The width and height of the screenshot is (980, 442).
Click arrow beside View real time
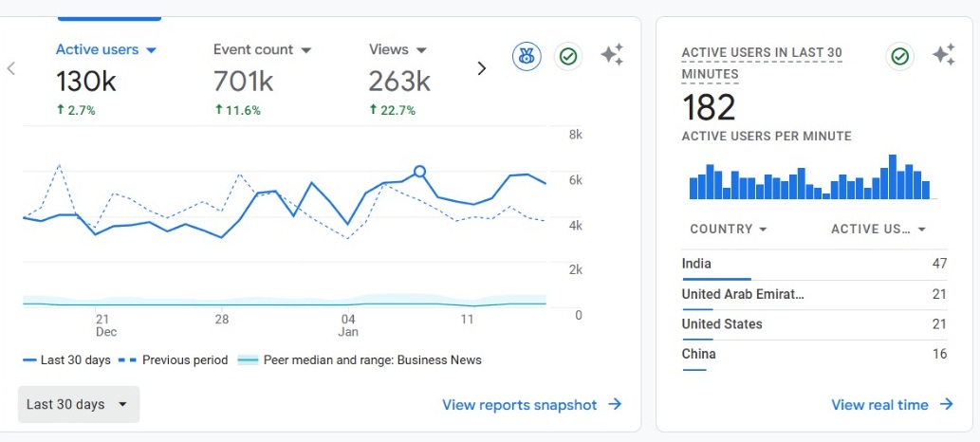(x=946, y=404)
